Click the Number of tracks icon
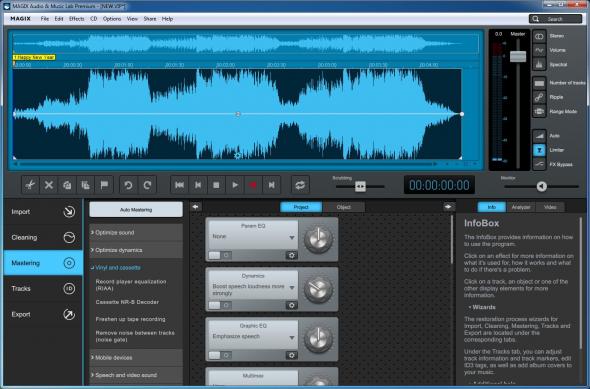590x389 pixels. 539,83
